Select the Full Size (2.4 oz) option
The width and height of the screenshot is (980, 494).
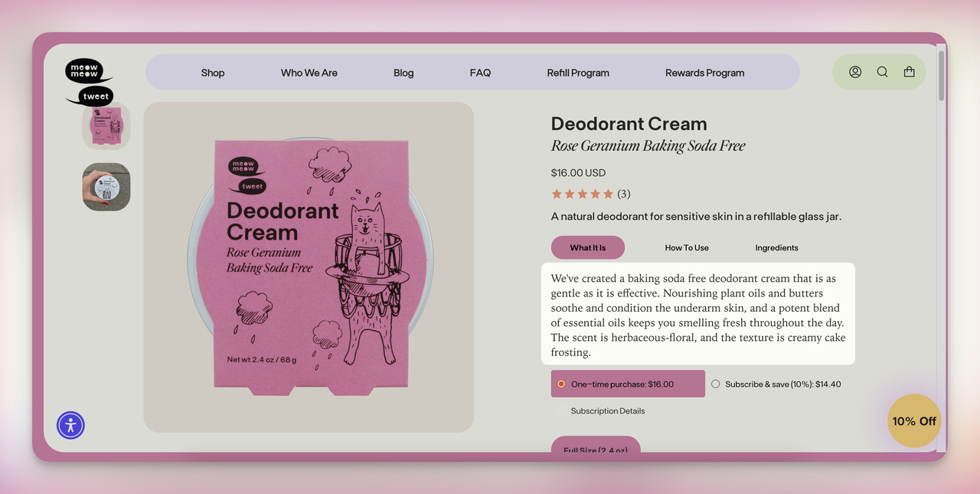596,446
